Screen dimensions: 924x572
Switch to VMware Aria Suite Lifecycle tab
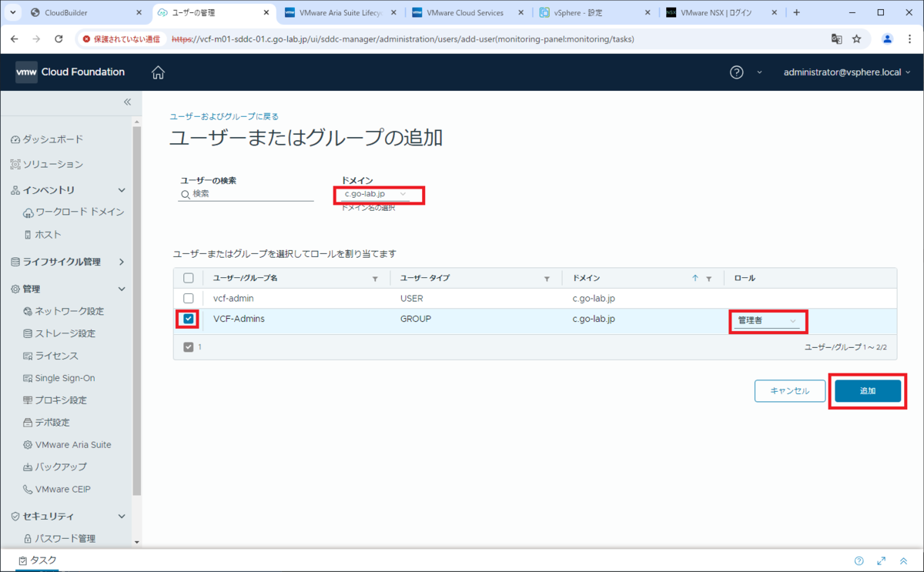point(340,13)
